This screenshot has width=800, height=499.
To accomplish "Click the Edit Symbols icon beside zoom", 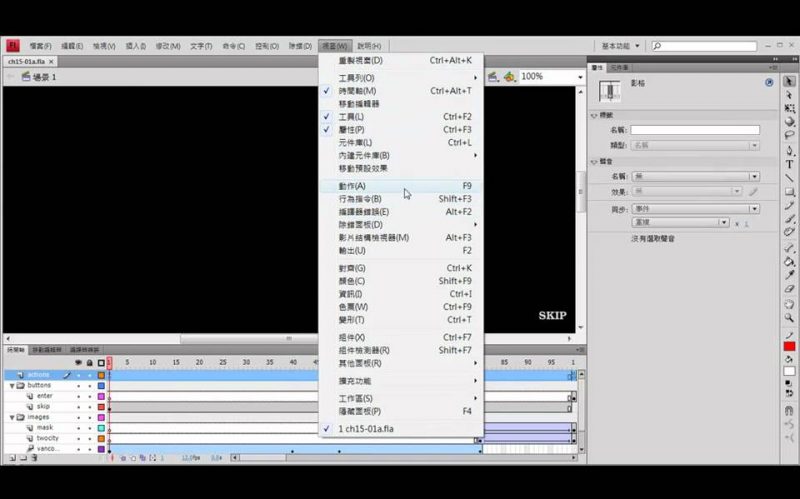I will click(x=510, y=76).
